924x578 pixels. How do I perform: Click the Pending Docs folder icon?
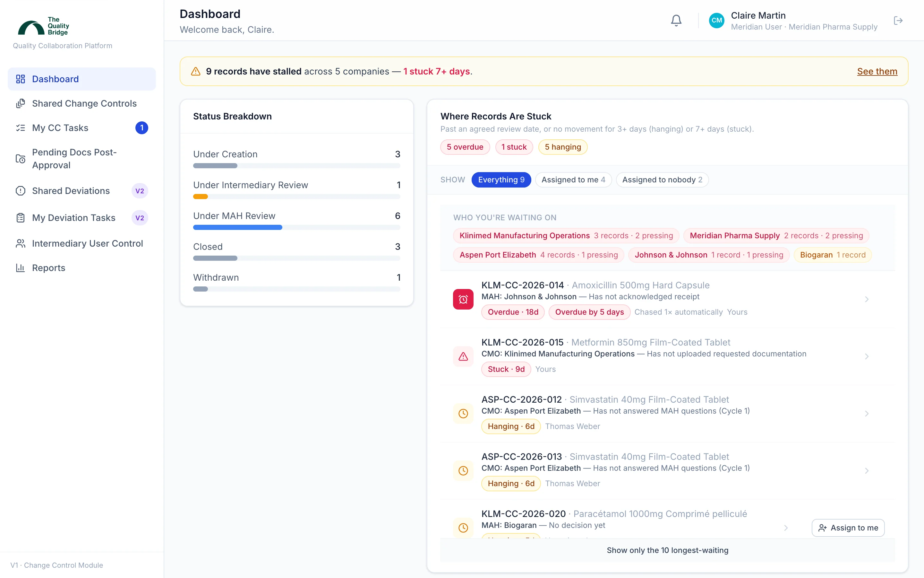[x=21, y=159]
